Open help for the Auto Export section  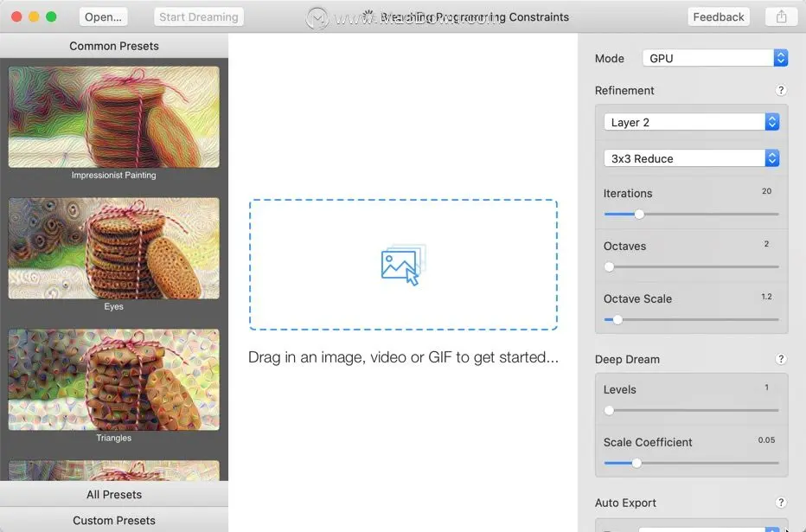780,503
